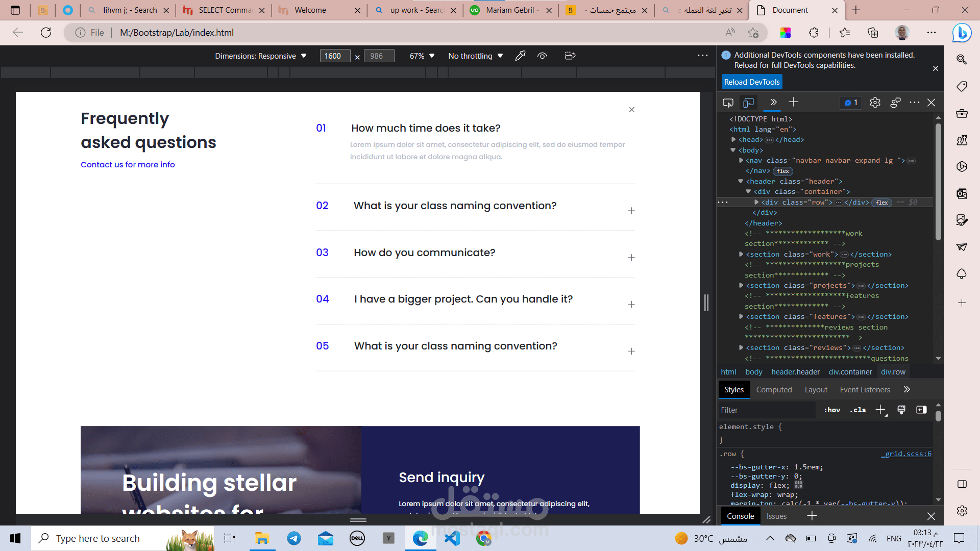
Task: Switch to the Computed tab
Action: click(774, 389)
